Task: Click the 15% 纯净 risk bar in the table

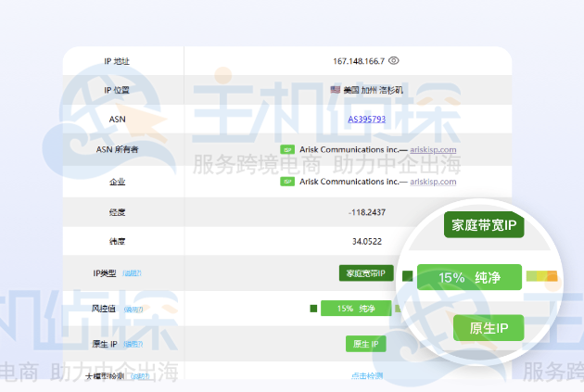Action: (357, 309)
